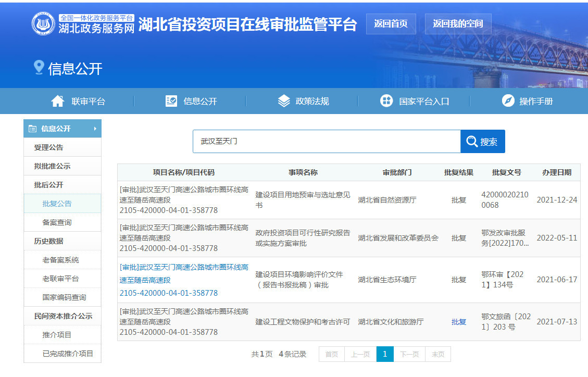Click the magnifier icon in search button
This screenshot has height=377, width=588.
472,142
